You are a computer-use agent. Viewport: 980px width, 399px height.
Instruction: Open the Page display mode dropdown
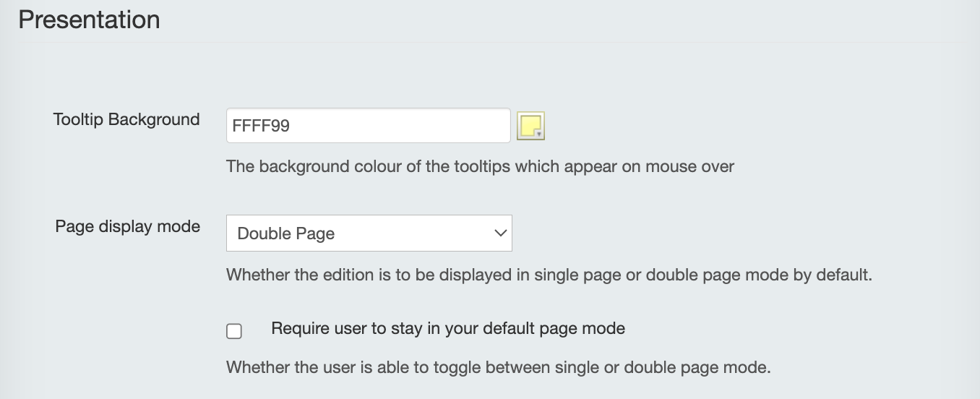click(369, 233)
